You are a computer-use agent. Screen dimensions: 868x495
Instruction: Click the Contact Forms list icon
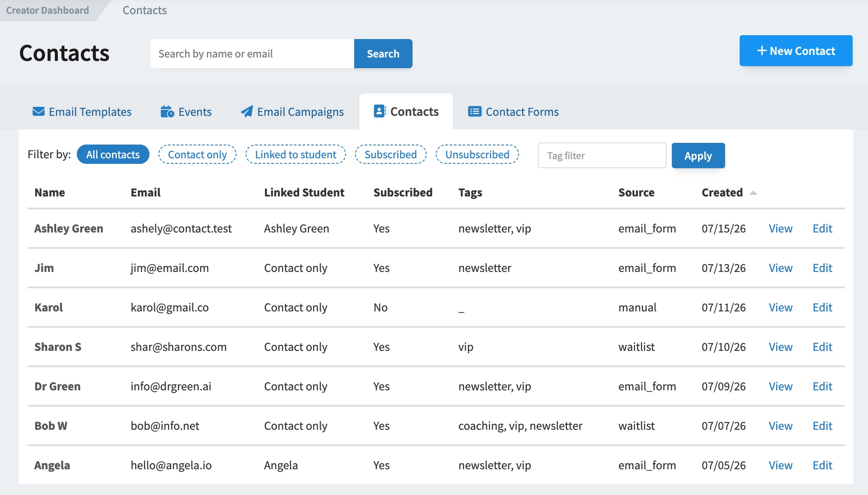click(474, 112)
